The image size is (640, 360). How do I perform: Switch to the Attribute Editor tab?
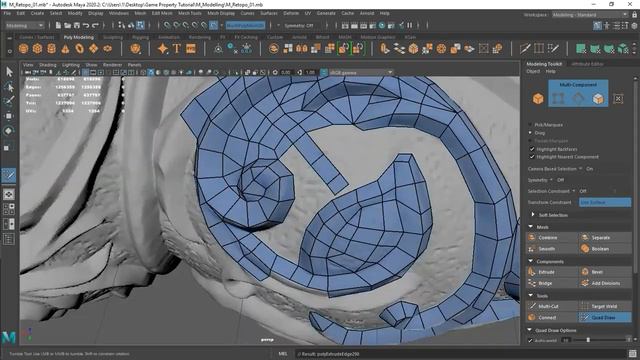[587, 64]
